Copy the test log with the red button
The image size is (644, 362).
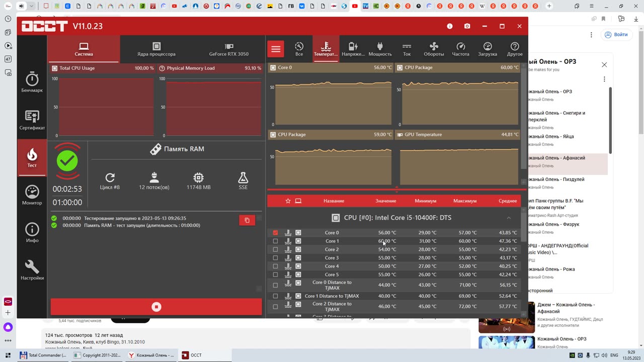point(247,220)
